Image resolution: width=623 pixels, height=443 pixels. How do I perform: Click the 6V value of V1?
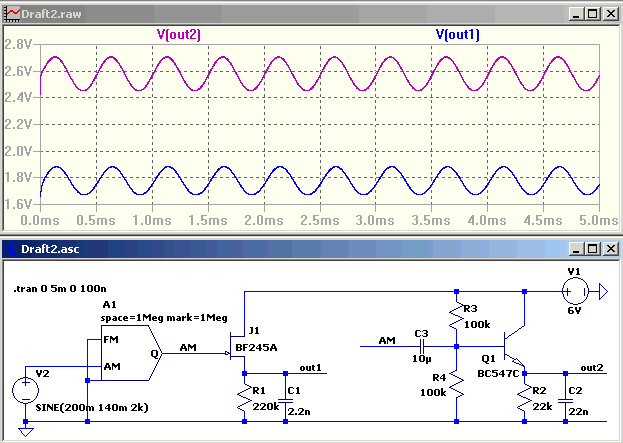[574, 311]
